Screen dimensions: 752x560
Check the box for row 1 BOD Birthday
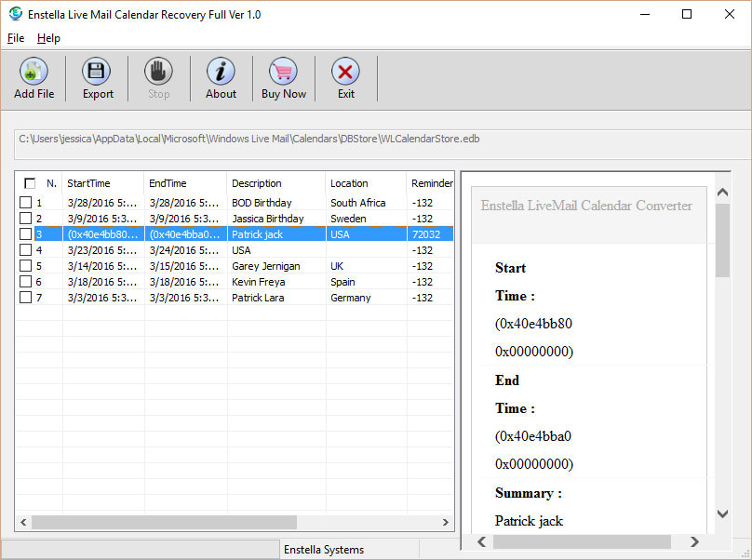point(26,203)
